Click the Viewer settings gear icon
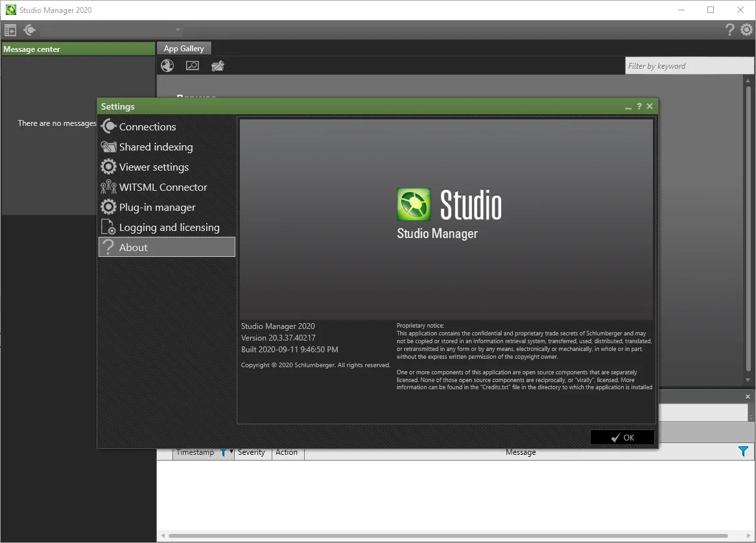Viewport: 756px width, 543px height. pos(108,167)
